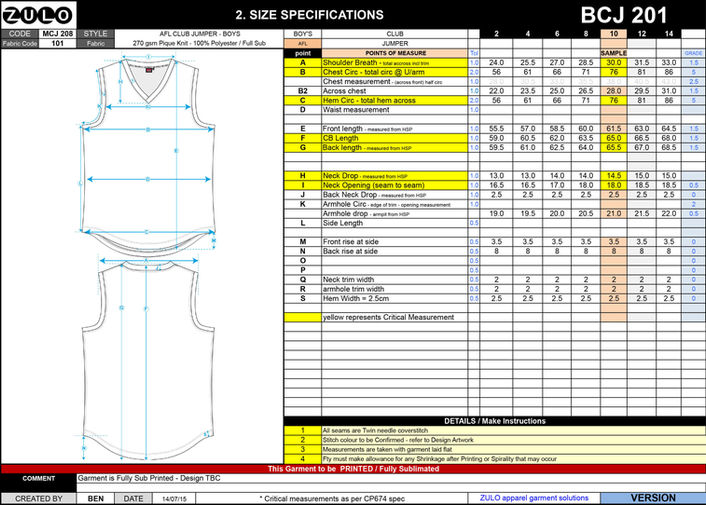Click the 'POINTS OF MEASURE' header
706x505 pixels.
click(395, 53)
